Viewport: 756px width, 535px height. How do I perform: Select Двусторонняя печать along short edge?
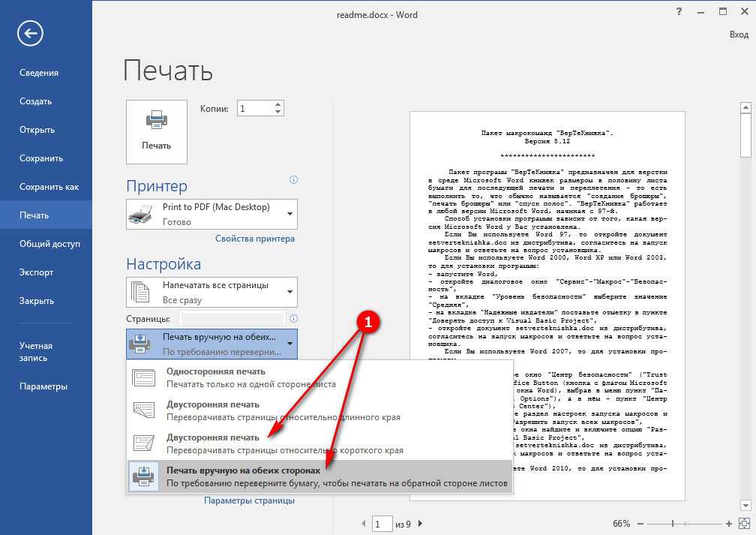tap(319, 443)
